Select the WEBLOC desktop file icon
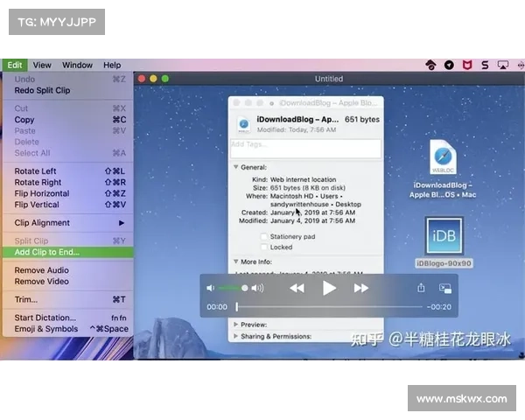The height and width of the screenshot is (420, 525). [x=443, y=157]
